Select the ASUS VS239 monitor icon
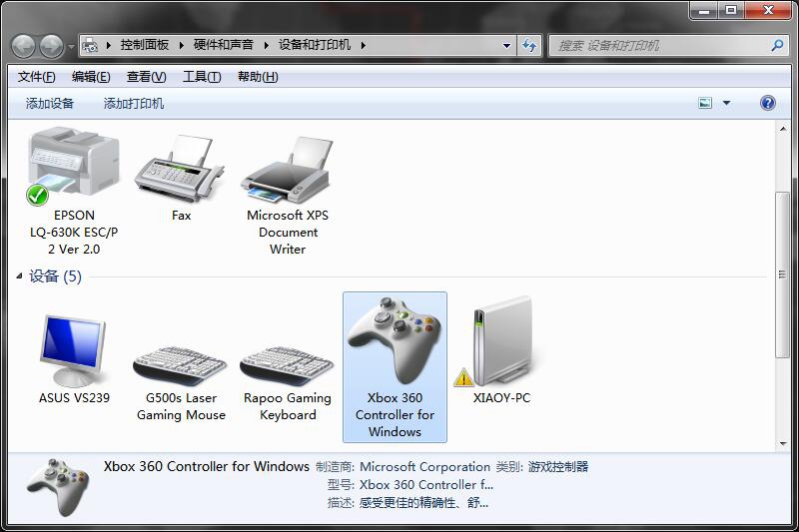Image resolution: width=799 pixels, height=532 pixels. [x=74, y=351]
